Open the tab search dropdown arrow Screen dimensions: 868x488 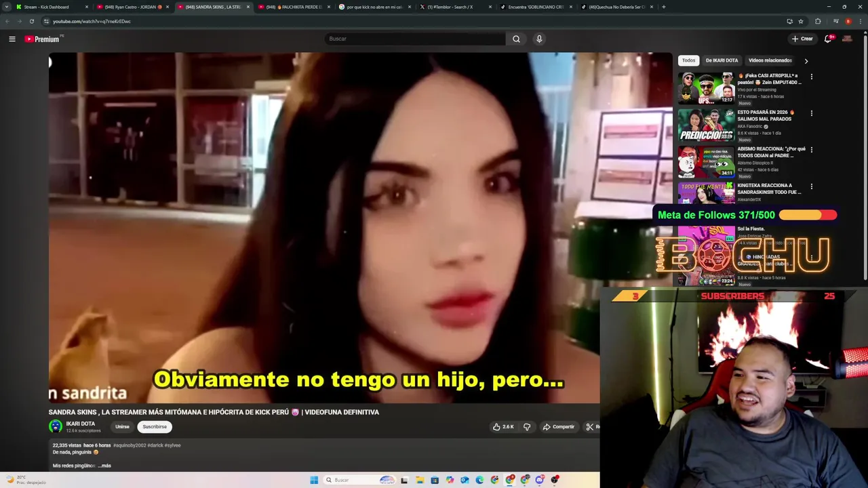(7, 7)
